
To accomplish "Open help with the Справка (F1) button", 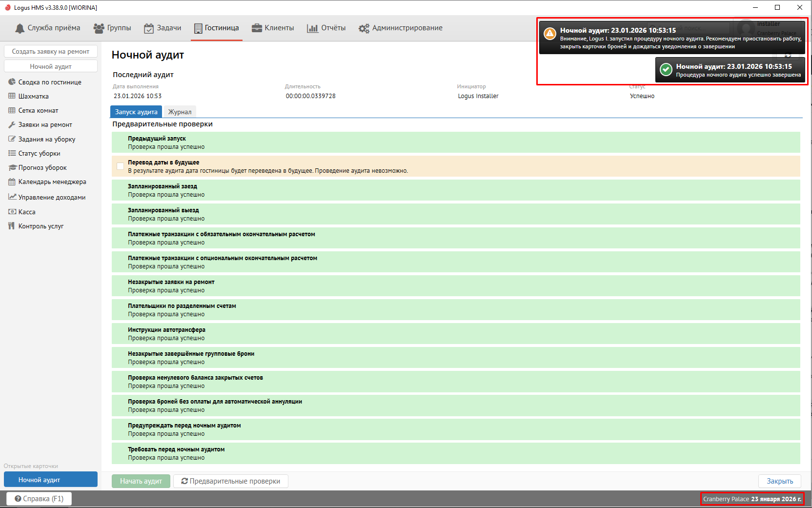I will 39,499.
